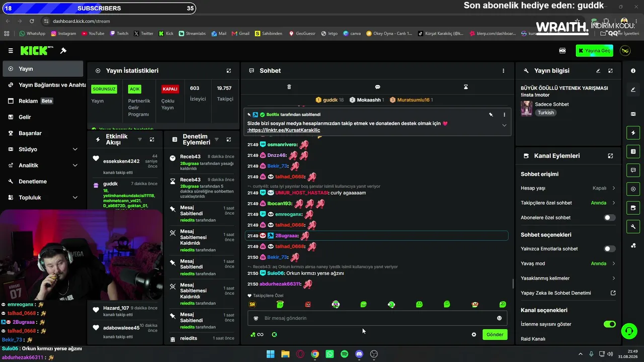Reload the browser page
Image resolution: width=644 pixels, height=362 pixels.
click(32, 21)
